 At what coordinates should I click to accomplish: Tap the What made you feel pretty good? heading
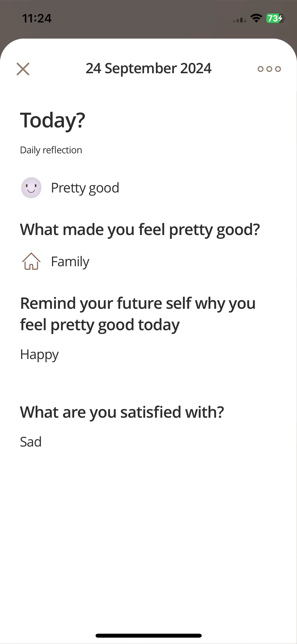coord(140,229)
